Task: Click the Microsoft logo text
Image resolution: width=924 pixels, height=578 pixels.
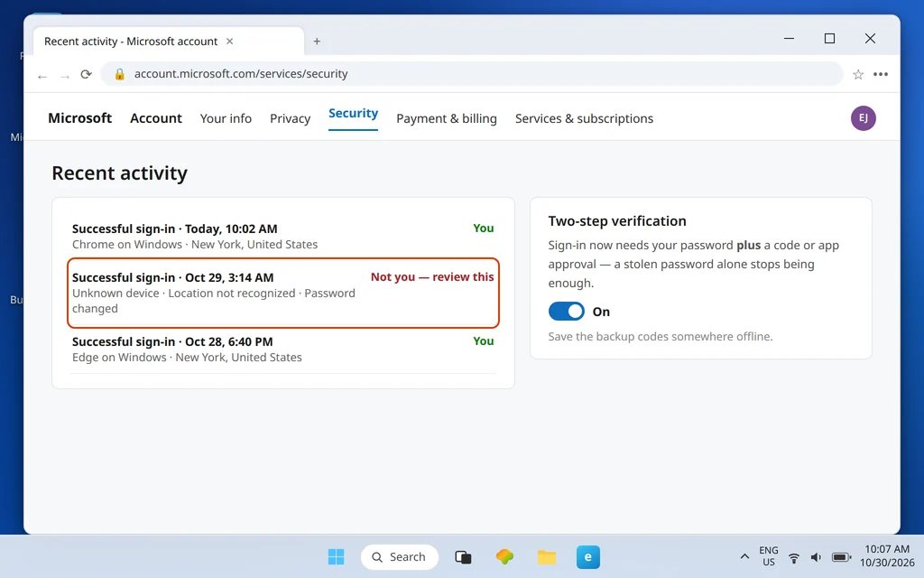Action: 79,118
